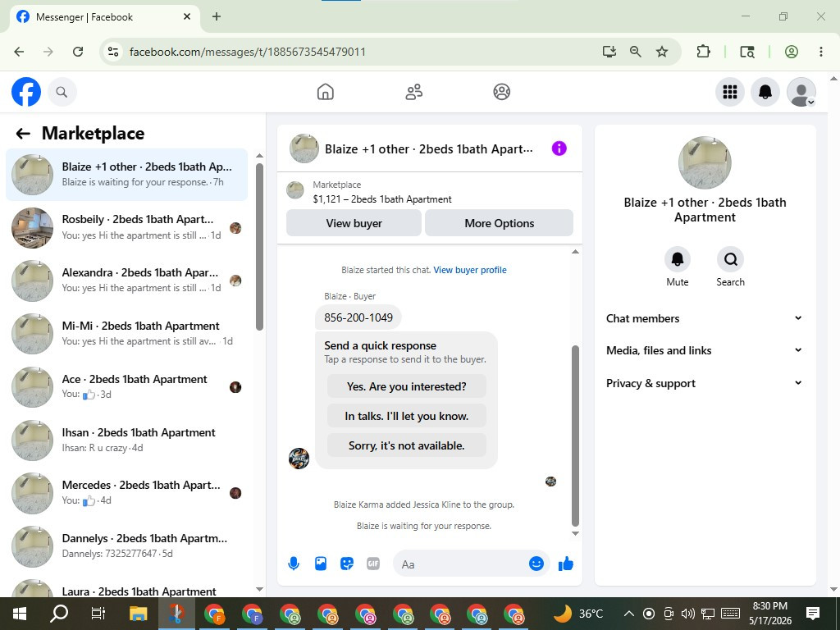The image size is (840, 630).
Task: Open the Groups icon in top navigation
Action: tap(501, 92)
